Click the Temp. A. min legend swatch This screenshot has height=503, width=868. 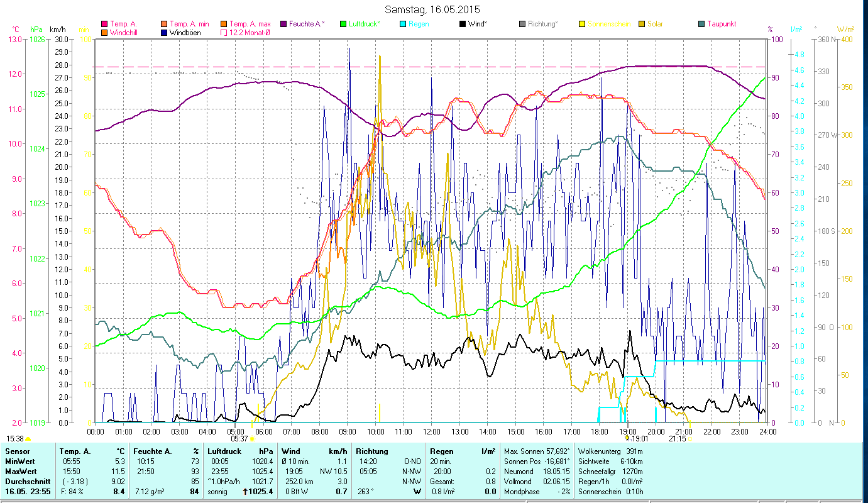[x=164, y=24]
